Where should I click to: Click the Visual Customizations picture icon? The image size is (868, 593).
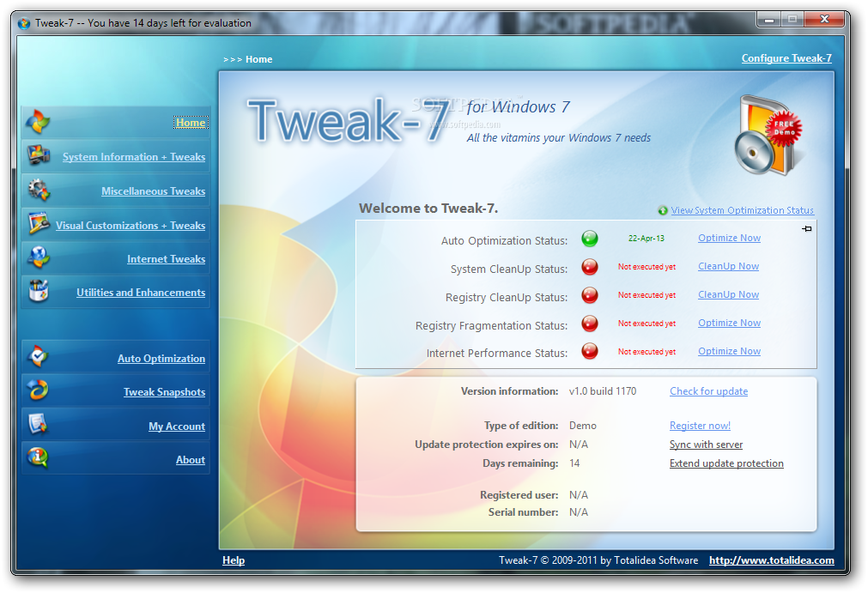click(x=39, y=223)
